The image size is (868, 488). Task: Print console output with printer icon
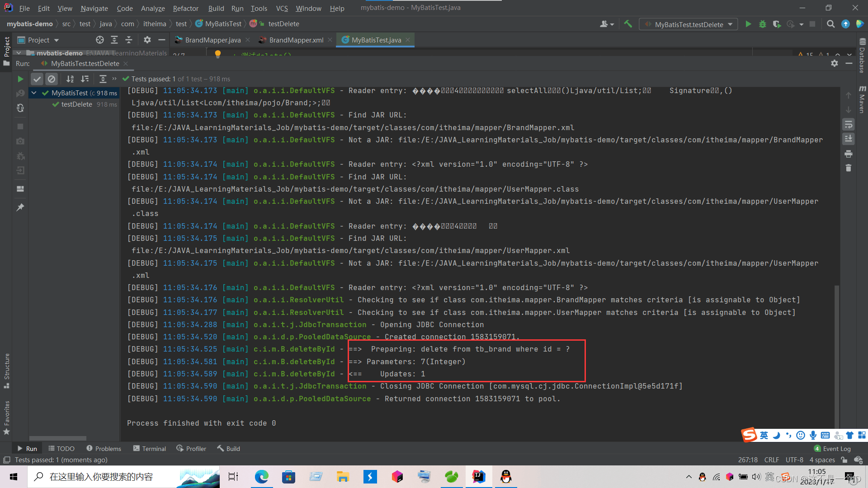(849, 154)
